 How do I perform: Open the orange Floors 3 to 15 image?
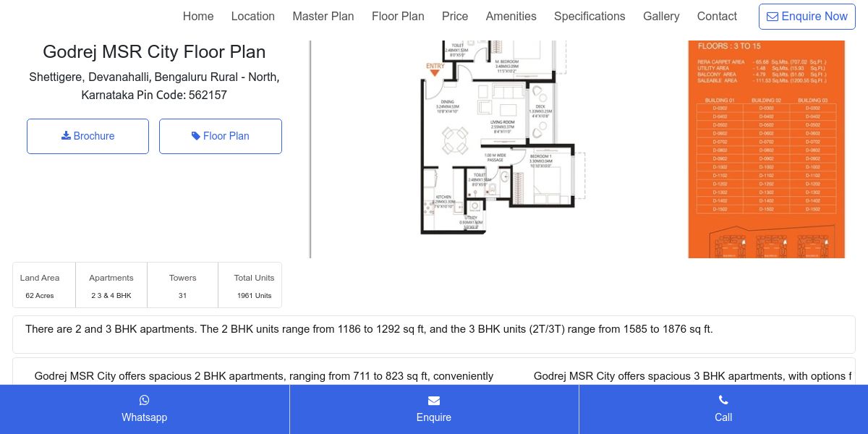pyautogui.click(x=767, y=149)
